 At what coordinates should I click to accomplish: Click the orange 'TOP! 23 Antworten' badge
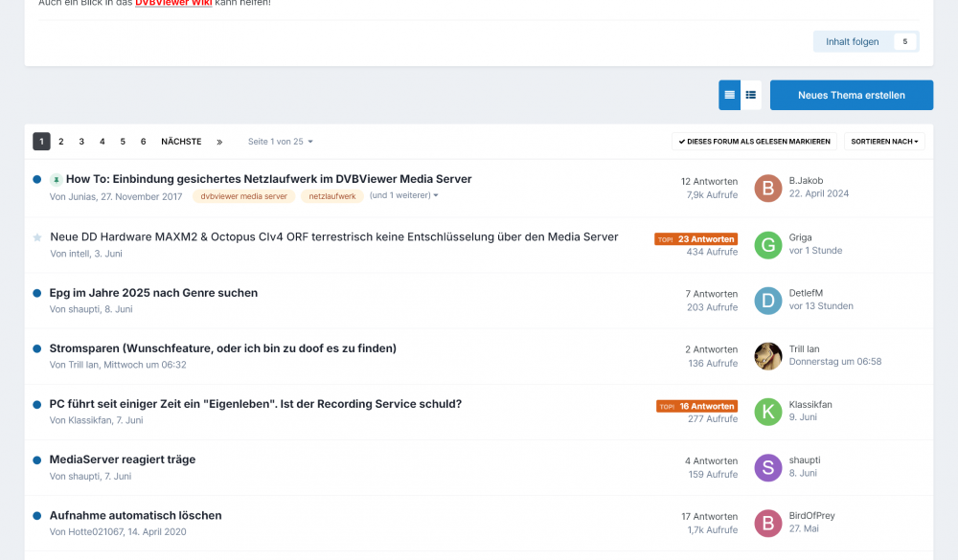696,238
